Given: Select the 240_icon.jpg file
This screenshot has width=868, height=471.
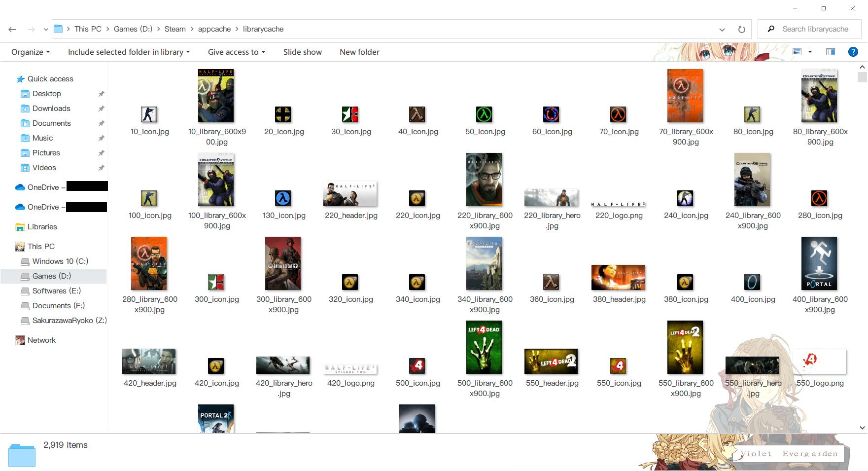Looking at the screenshot, I should click(685, 199).
